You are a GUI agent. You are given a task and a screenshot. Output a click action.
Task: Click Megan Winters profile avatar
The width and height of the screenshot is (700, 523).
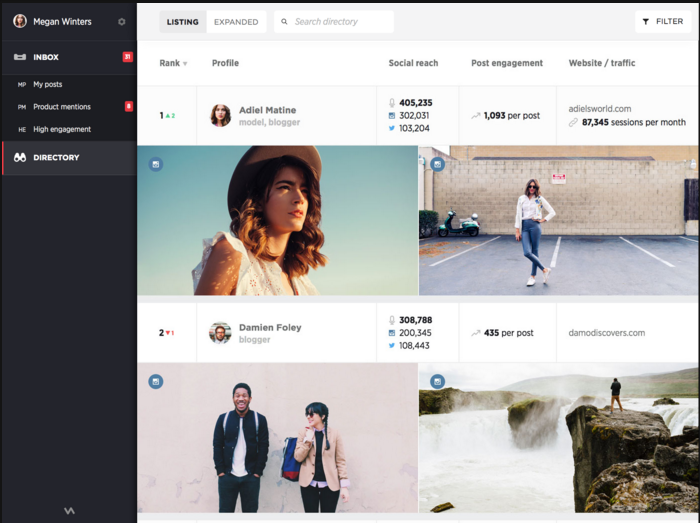(x=20, y=21)
